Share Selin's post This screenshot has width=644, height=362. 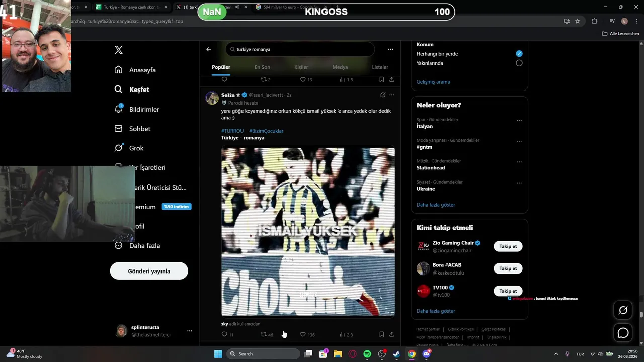tap(392, 334)
